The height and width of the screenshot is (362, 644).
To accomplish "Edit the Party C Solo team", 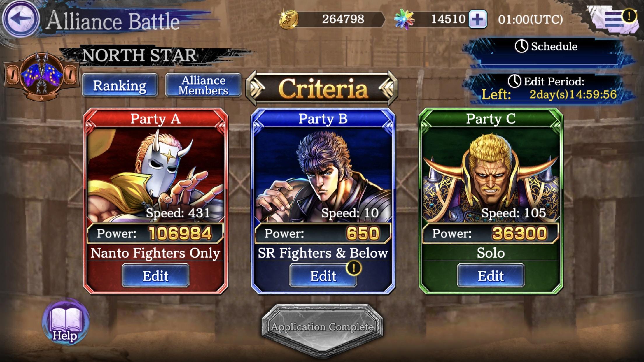I will point(491,275).
